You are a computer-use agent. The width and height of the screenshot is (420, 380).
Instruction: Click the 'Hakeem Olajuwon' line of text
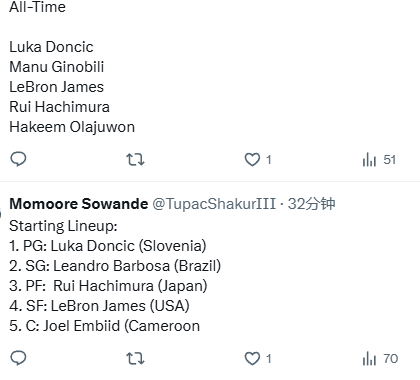[x=72, y=127]
